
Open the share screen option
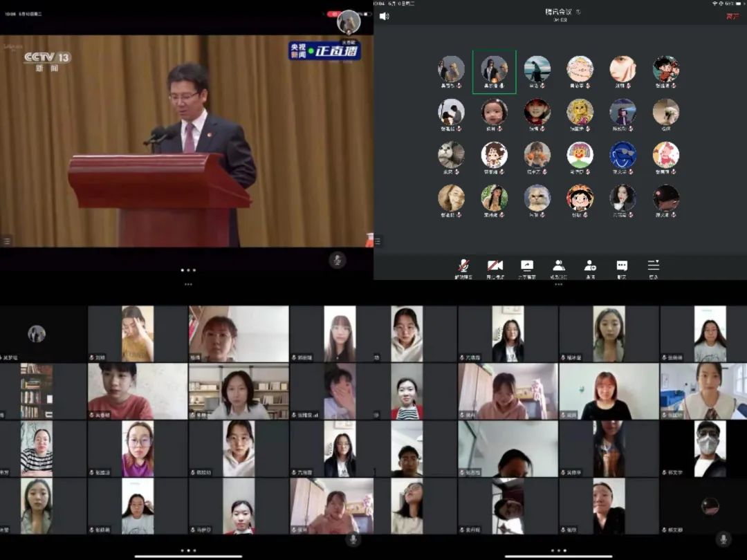tap(527, 268)
